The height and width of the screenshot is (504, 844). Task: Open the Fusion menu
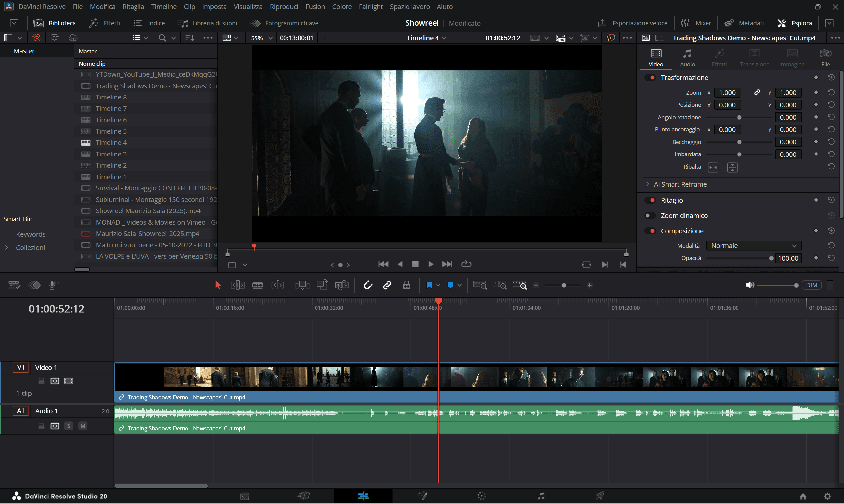(315, 7)
